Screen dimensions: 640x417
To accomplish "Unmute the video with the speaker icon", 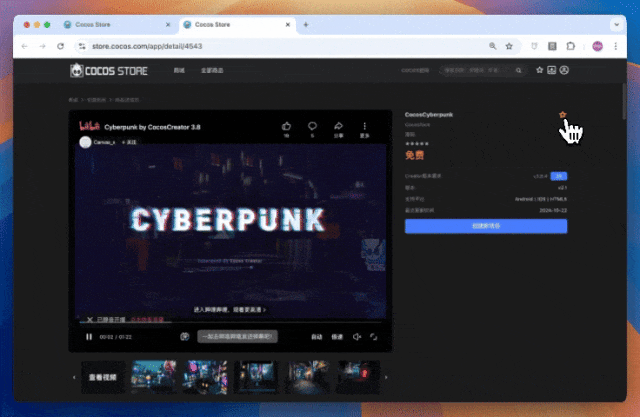I will point(357,337).
